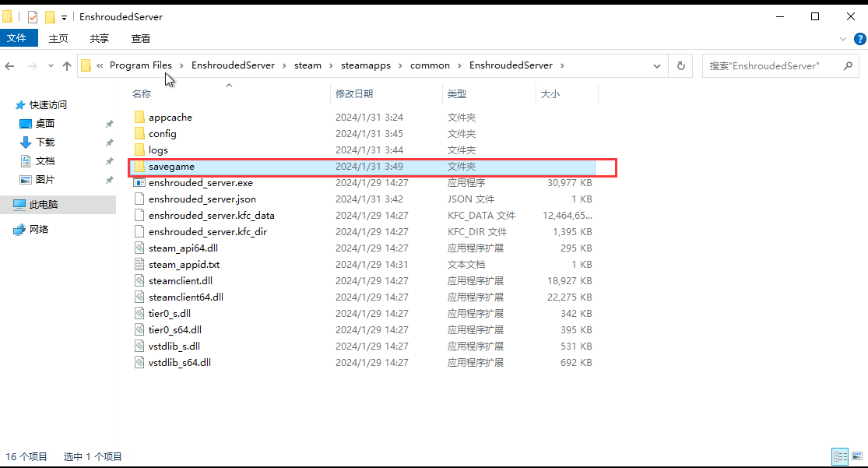Select the savegame folder icon

pyautogui.click(x=139, y=166)
